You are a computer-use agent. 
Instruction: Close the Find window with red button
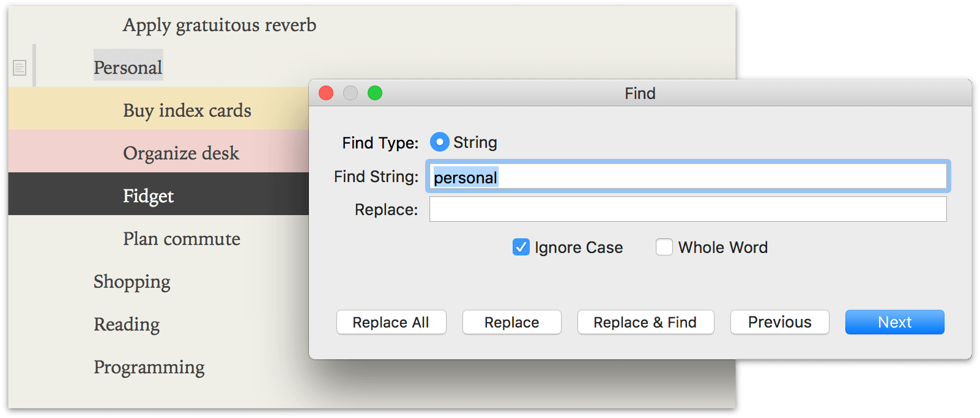(326, 93)
